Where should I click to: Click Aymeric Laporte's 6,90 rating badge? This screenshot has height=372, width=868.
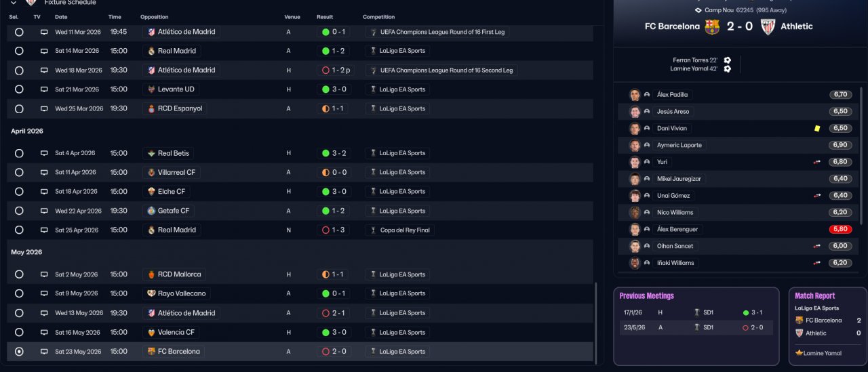point(840,145)
